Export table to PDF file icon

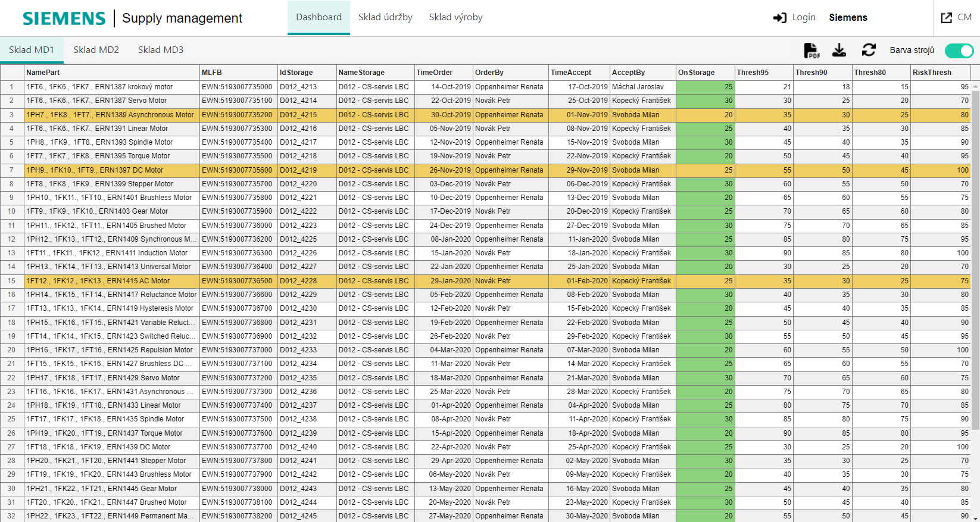pyautogui.click(x=811, y=51)
